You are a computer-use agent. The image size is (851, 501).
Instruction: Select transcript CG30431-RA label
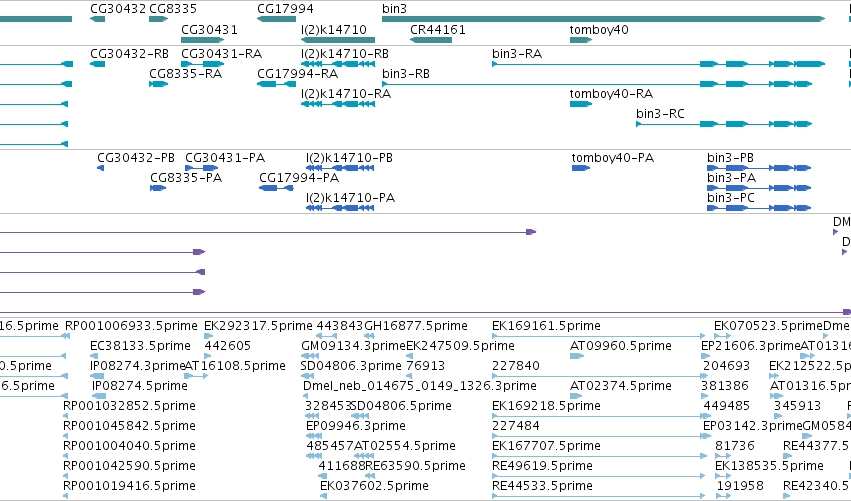point(221,54)
